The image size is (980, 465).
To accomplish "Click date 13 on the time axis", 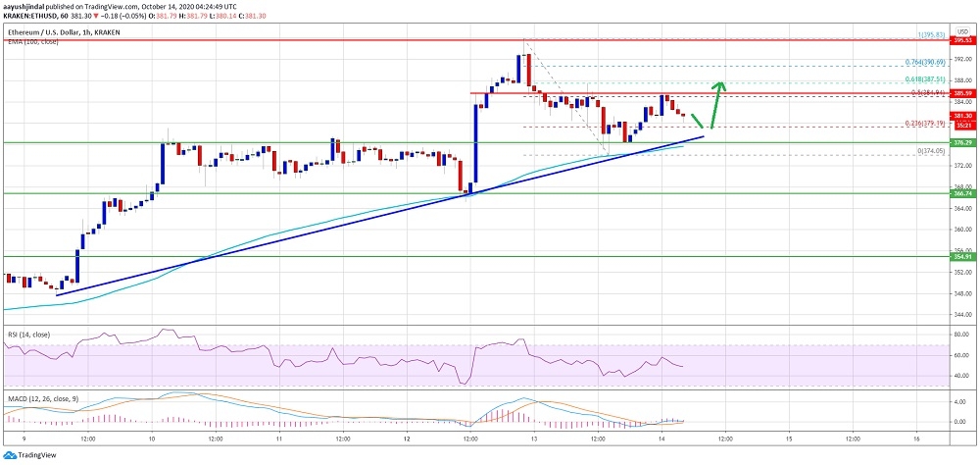I will pyautogui.click(x=534, y=439).
